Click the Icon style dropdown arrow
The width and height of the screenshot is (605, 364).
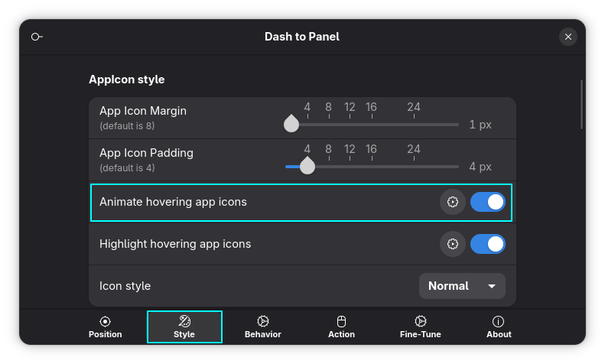pos(492,287)
